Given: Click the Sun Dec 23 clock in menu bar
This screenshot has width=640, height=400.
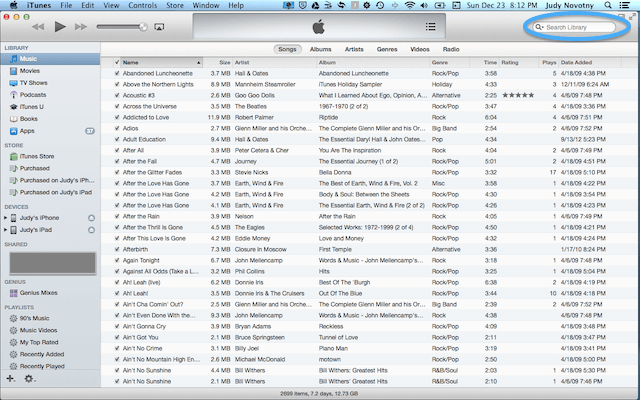Looking at the screenshot, I should [502, 5].
